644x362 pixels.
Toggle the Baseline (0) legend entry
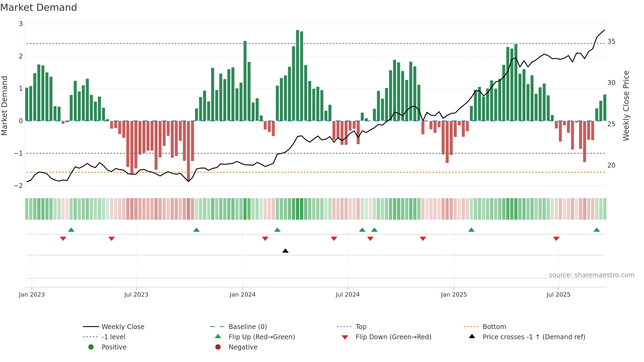coord(238,327)
